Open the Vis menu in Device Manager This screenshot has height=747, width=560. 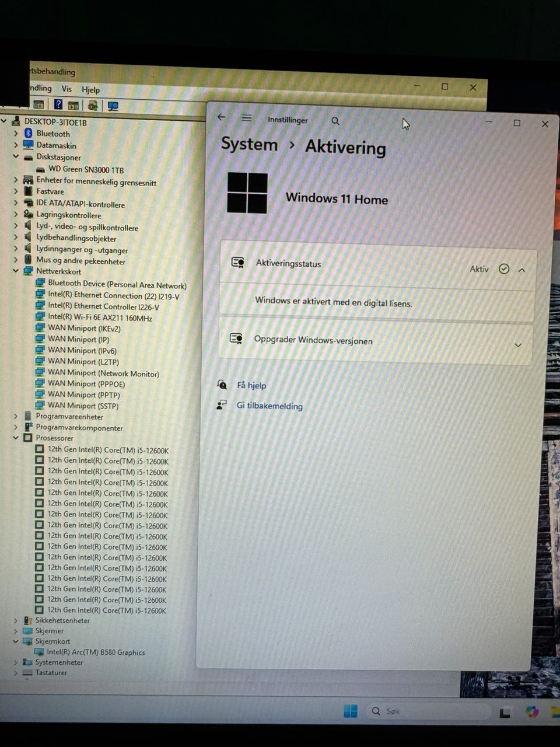[67, 89]
